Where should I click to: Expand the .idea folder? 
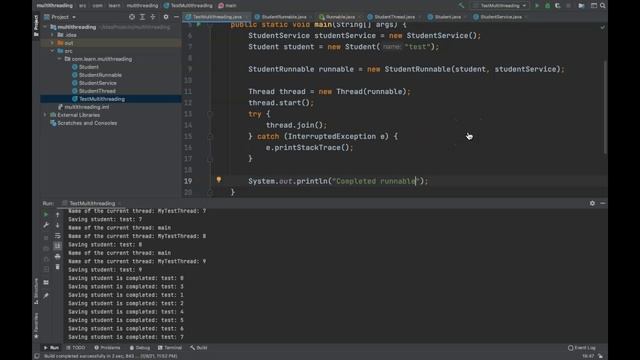52,35
